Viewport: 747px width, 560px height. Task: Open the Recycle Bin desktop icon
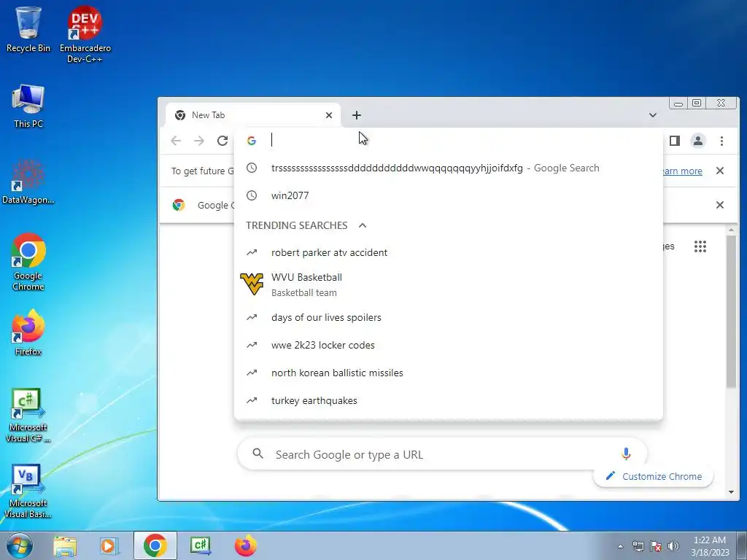click(x=28, y=29)
